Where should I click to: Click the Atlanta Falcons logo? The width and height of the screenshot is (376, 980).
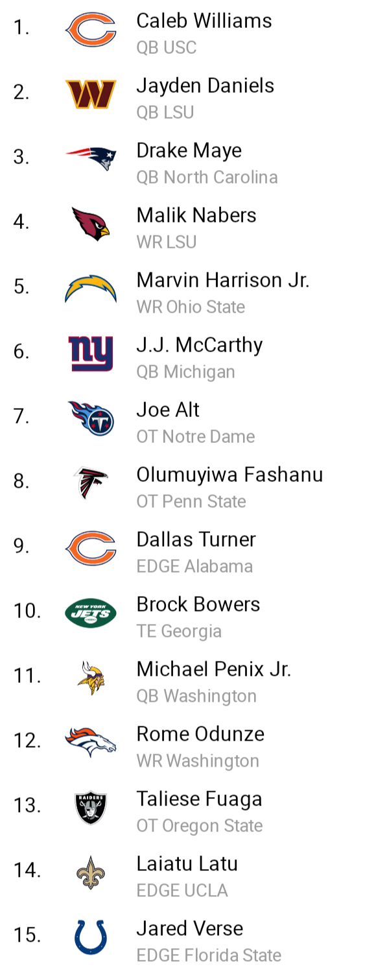(91, 483)
